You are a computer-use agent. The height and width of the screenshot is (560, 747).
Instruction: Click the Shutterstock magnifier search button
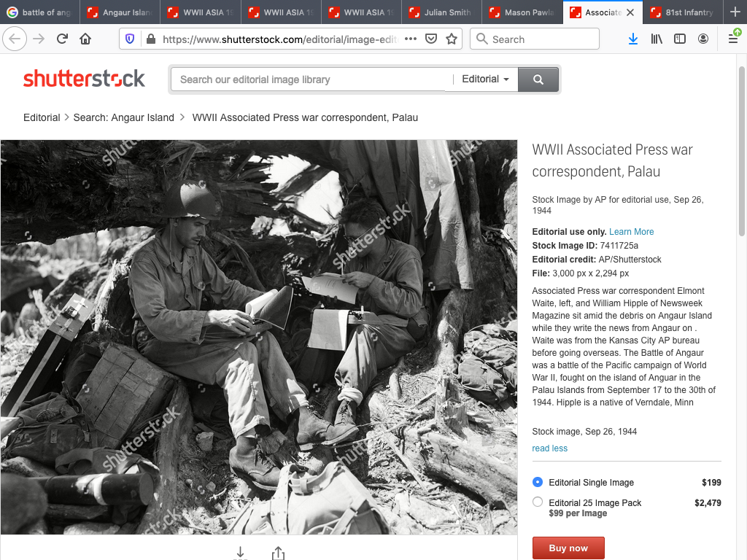pyautogui.click(x=538, y=79)
